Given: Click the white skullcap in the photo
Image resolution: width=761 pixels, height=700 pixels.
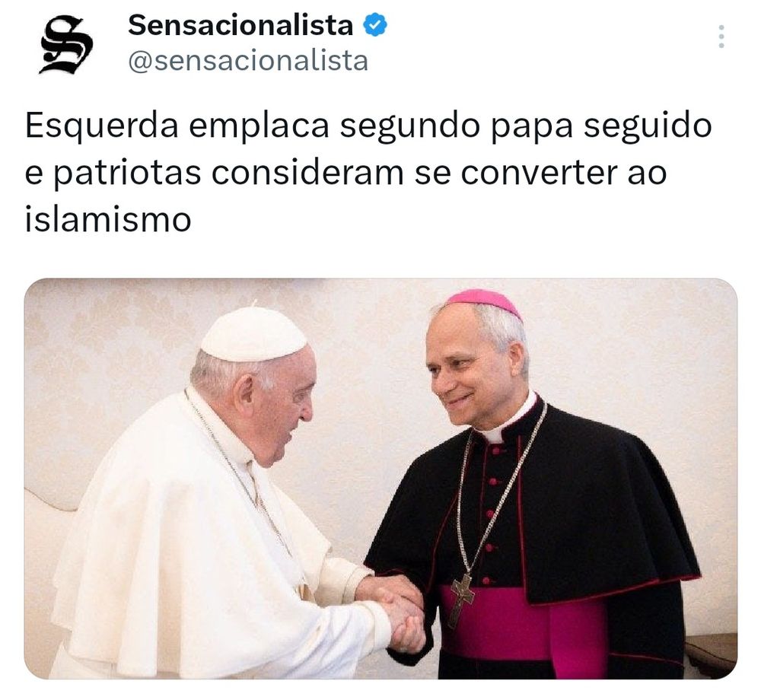Looking at the screenshot, I should pos(254,334).
